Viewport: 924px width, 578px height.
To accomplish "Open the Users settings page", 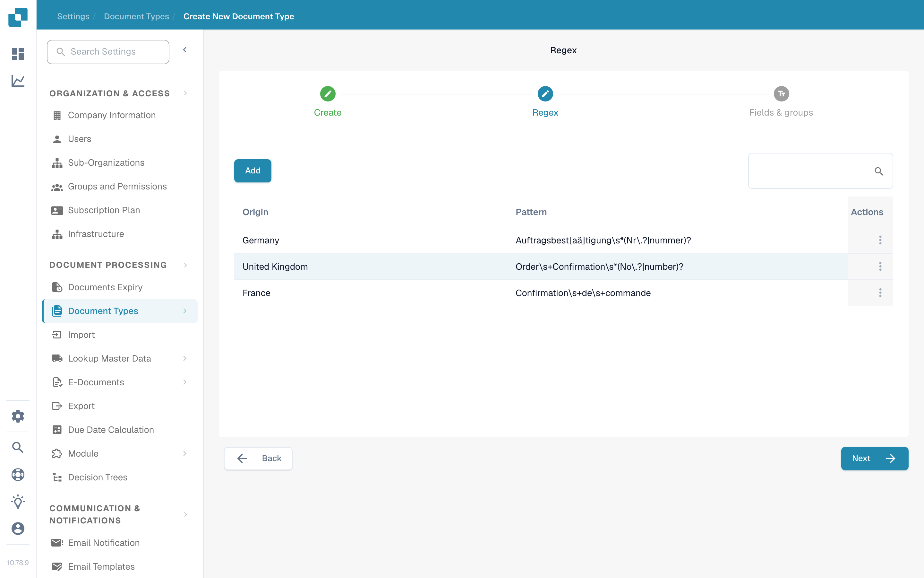I will [119, 139].
